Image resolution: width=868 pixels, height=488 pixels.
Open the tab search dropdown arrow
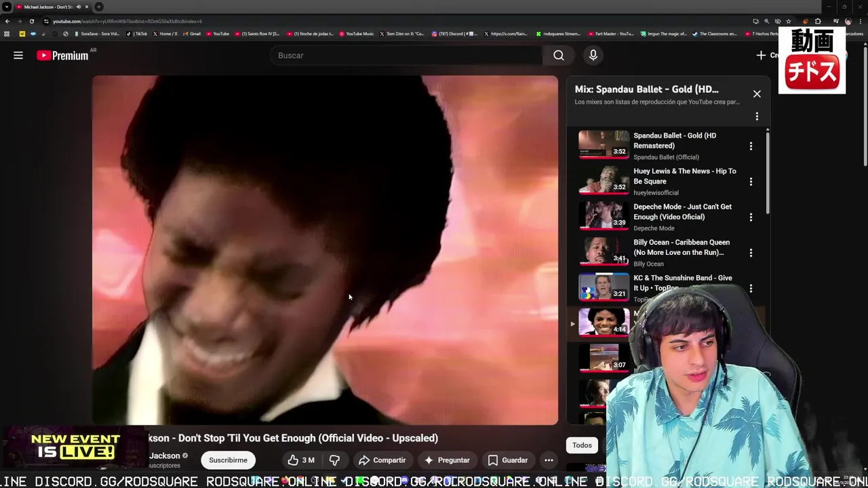click(6, 7)
